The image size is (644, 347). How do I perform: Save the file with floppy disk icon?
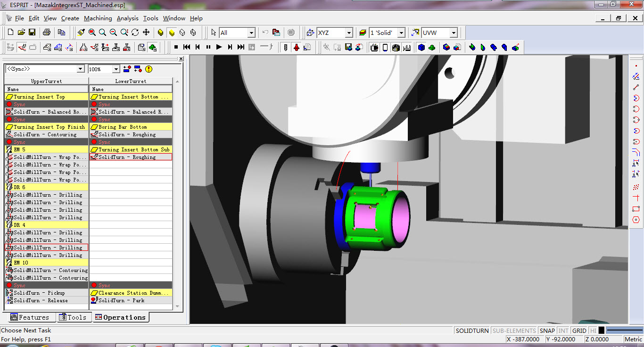coord(32,33)
